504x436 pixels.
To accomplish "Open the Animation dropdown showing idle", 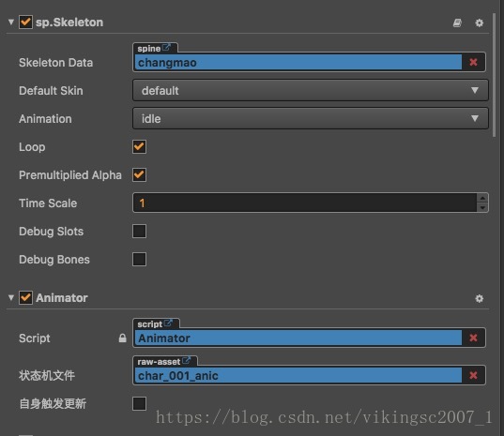I will (x=311, y=119).
